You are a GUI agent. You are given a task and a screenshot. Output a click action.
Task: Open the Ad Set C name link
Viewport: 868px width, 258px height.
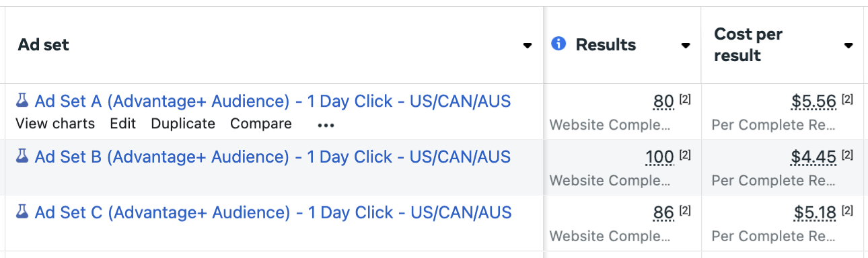(273, 213)
